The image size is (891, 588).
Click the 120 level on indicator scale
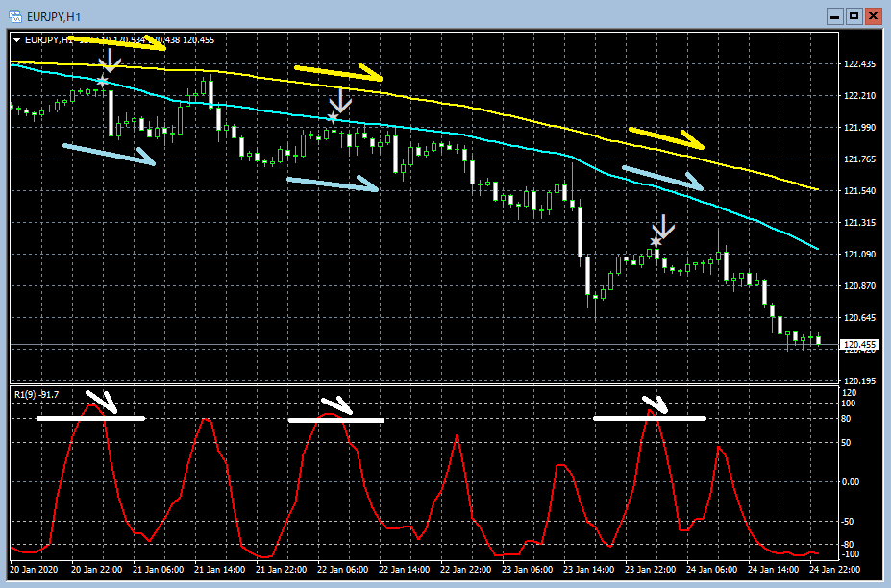[850, 393]
